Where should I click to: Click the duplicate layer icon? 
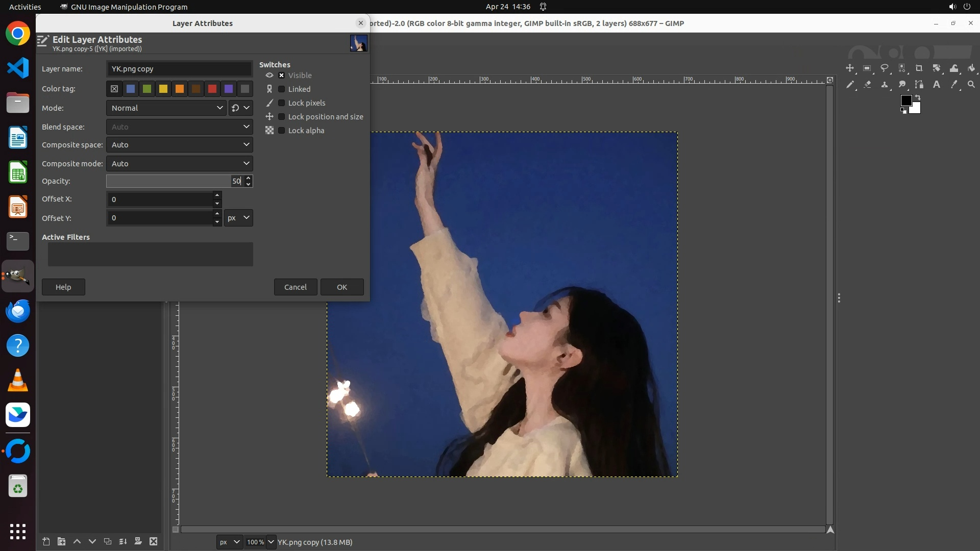pos(108,542)
